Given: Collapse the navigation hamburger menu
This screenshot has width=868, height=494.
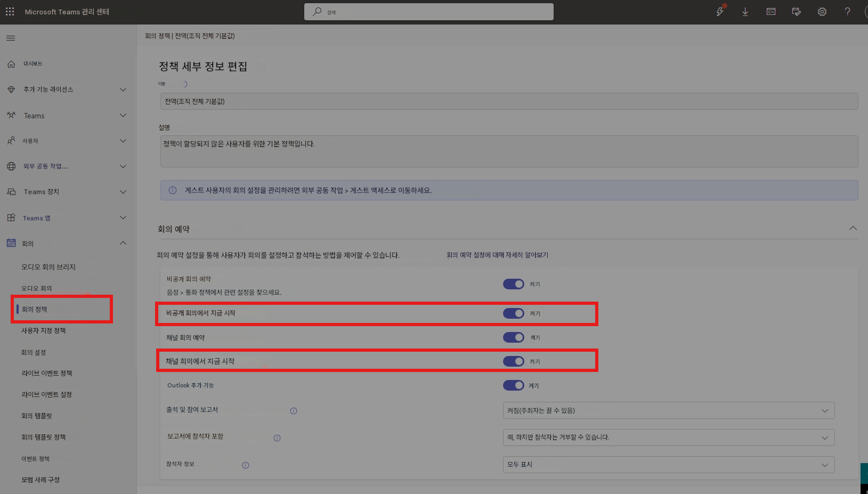Looking at the screenshot, I should (11, 38).
